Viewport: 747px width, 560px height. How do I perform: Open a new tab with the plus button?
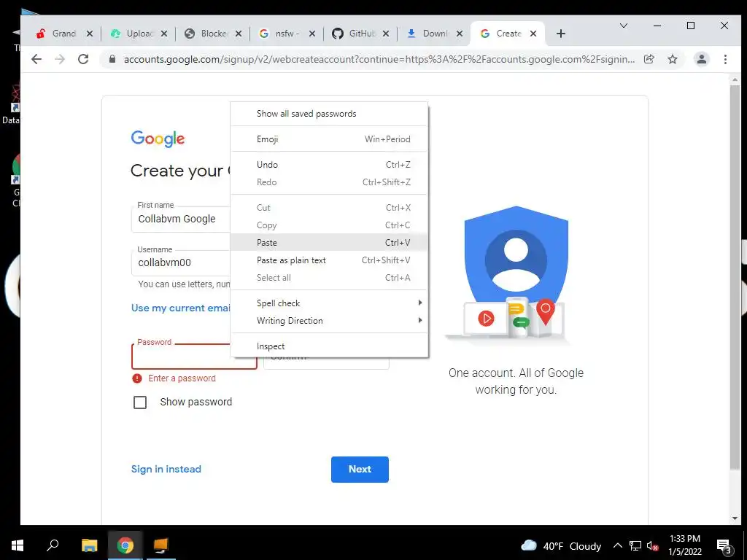tap(561, 34)
